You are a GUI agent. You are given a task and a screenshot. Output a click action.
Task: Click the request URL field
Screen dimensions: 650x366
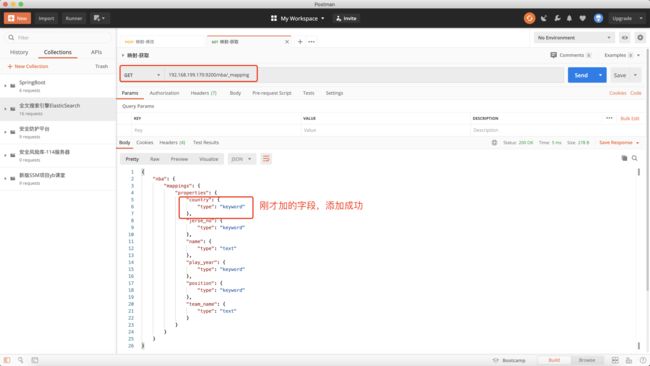click(364, 75)
